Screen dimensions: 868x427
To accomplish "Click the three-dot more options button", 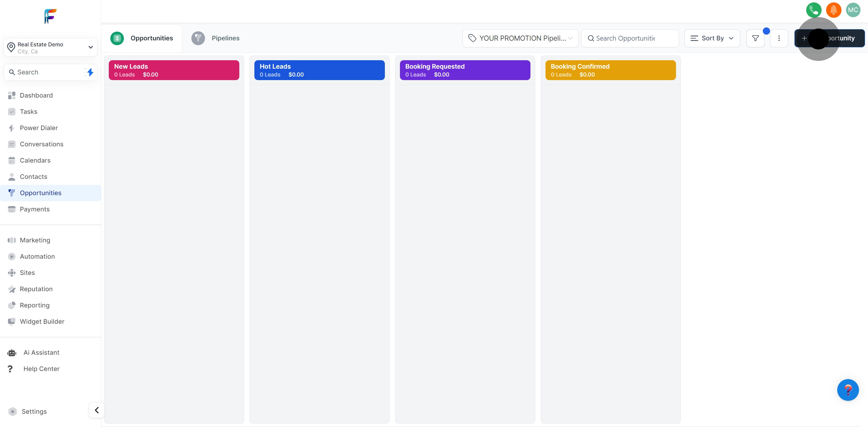I will point(779,38).
